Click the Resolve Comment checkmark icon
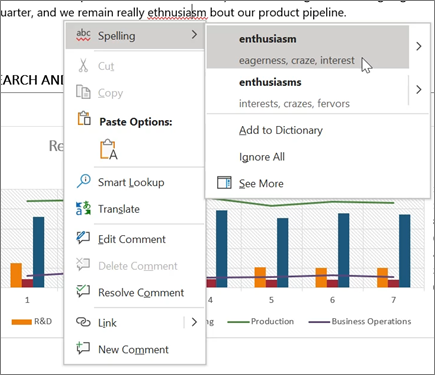Screen dimensions: 435x375 (83, 291)
